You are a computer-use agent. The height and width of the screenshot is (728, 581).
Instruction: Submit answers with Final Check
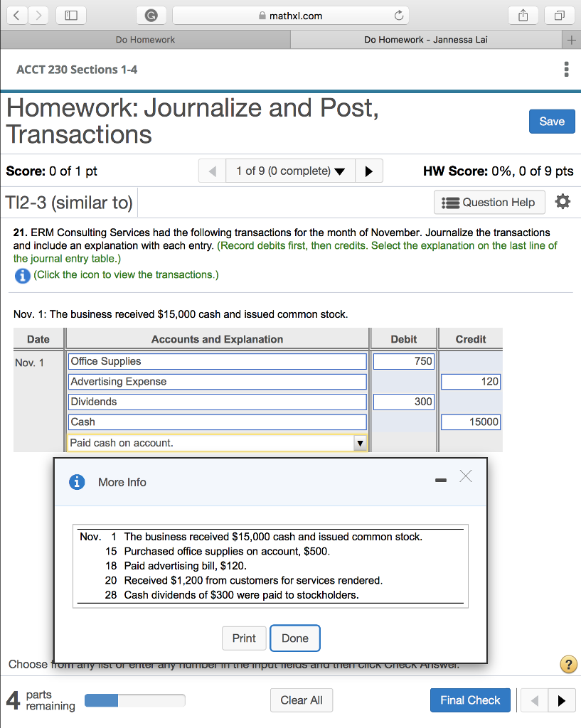pos(470,700)
